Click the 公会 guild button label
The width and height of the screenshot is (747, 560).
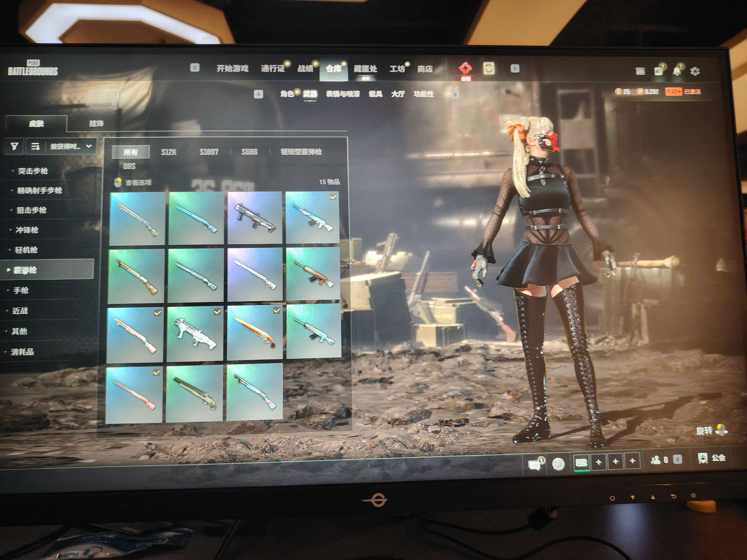pos(718,458)
